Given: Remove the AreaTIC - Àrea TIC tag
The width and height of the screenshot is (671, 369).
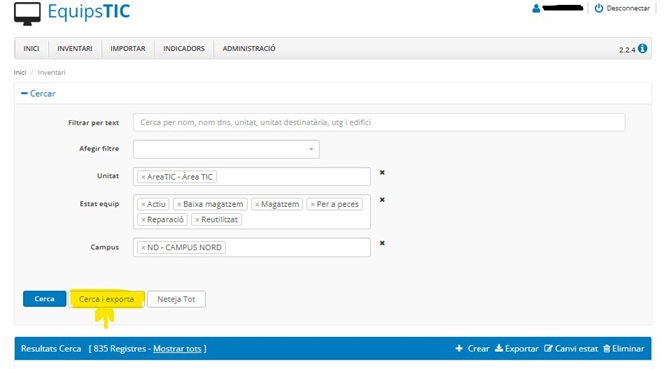Looking at the screenshot, I should (143, 177).
